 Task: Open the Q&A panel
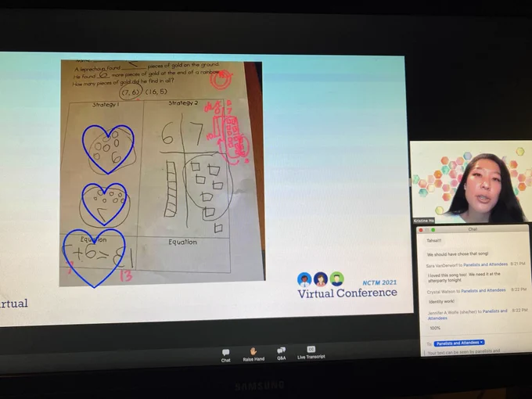click(x=282, y=354)
